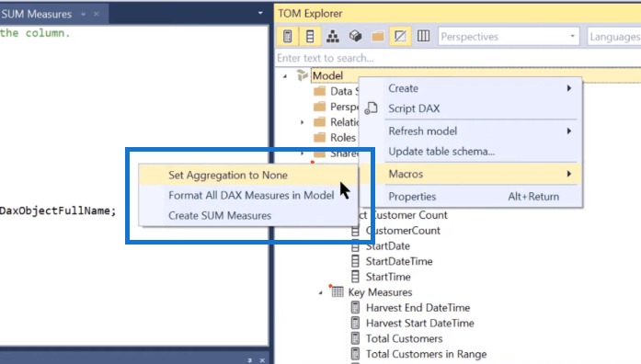Close the SUM Measures tab
641x364 pixels.
96,14
